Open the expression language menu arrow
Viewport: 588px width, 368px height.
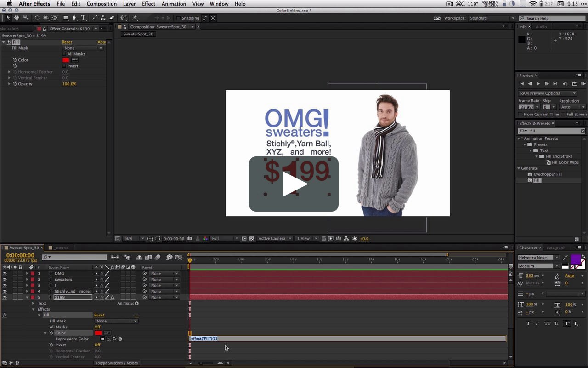(120, 339)
